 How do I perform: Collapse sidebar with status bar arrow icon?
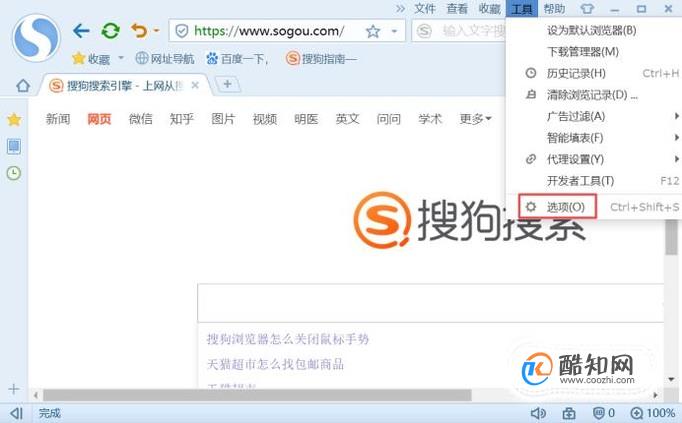click(16, 413)
